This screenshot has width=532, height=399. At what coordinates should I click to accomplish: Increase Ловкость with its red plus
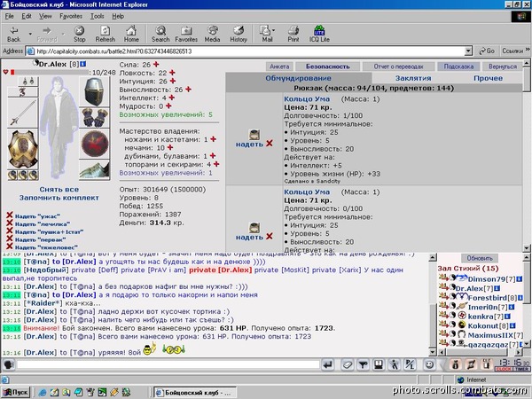click(x=172, y=73)
